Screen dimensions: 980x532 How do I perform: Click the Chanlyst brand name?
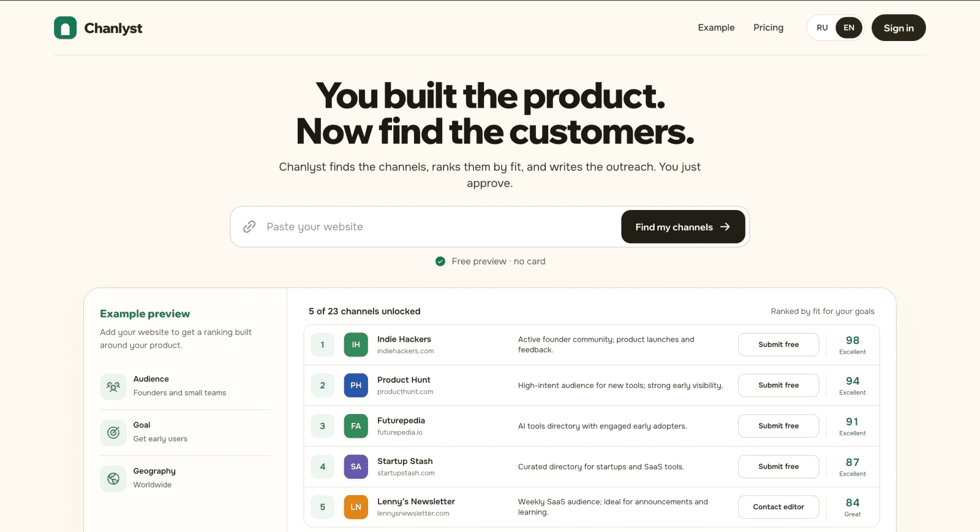(x=113, y=28)
